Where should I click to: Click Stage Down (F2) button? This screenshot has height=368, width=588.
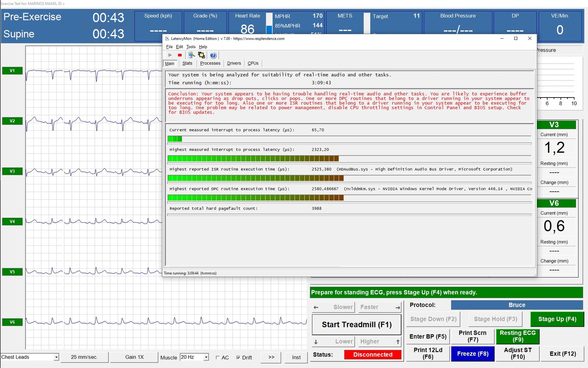pyautogui.click(x=433, y=319)
